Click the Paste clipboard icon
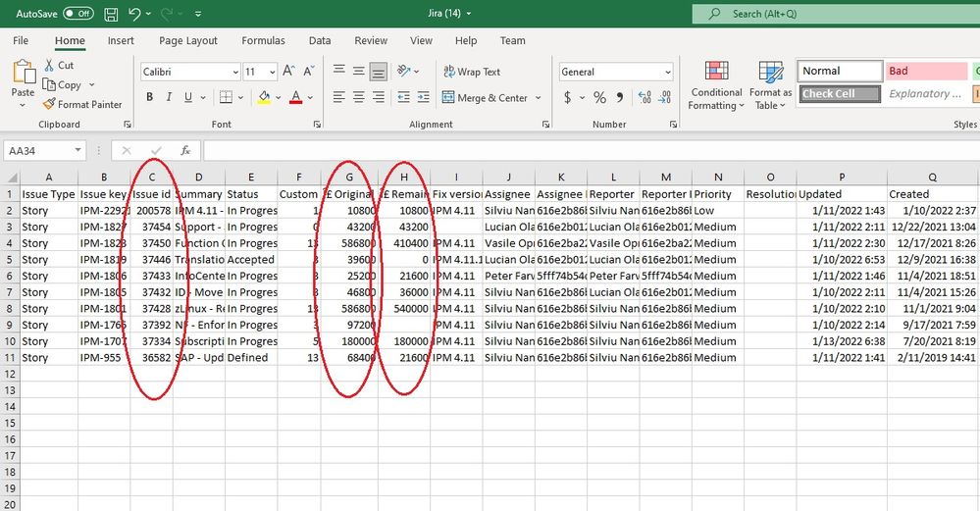Screen dimensions: 980x511 [24, 72]
